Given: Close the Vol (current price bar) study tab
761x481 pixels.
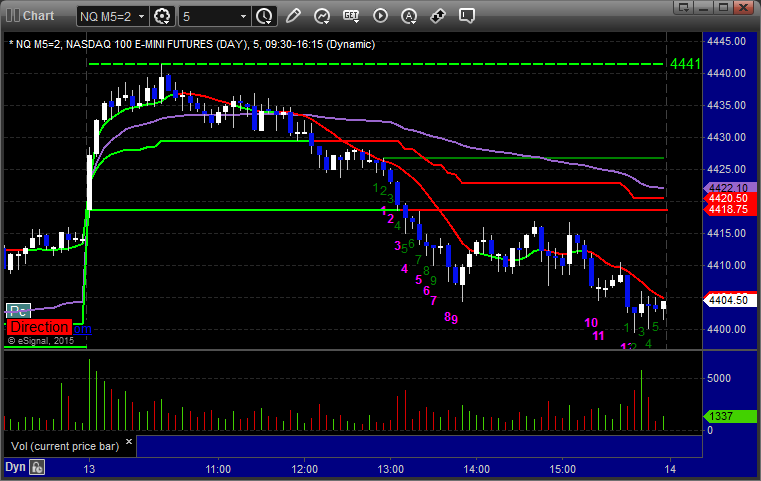Looking at the screenshot, I should click(129, 442).
